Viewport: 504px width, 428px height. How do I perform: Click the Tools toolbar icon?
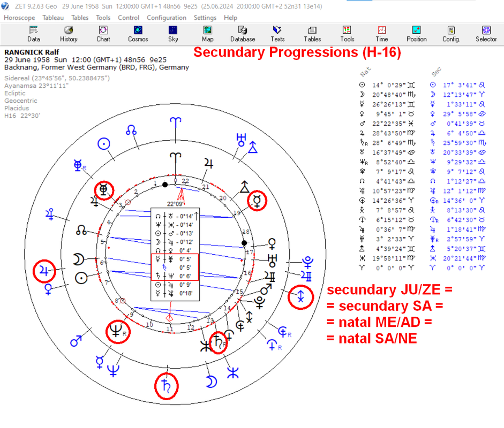(347, 34)
